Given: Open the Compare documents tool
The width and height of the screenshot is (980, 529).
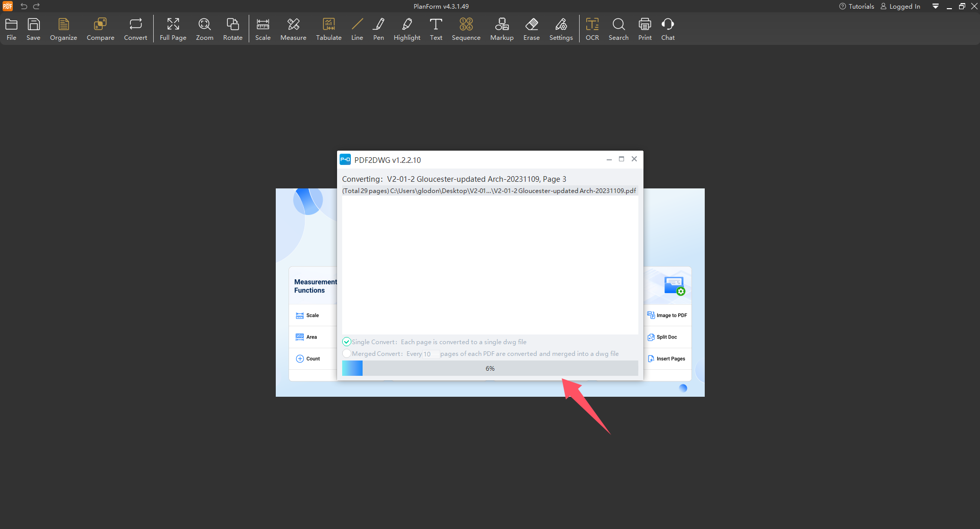Looking at the screenshot, I should pos(100,29).
